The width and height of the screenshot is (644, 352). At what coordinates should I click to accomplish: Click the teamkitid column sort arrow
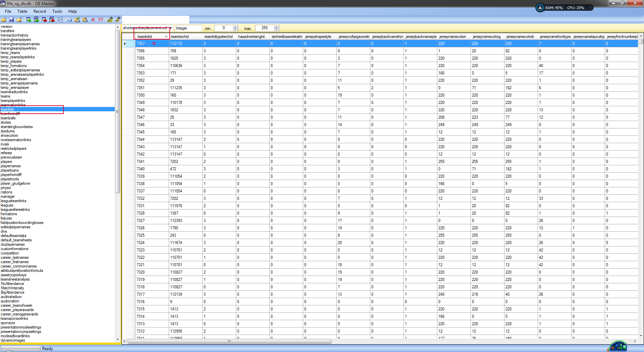(166, 37)
